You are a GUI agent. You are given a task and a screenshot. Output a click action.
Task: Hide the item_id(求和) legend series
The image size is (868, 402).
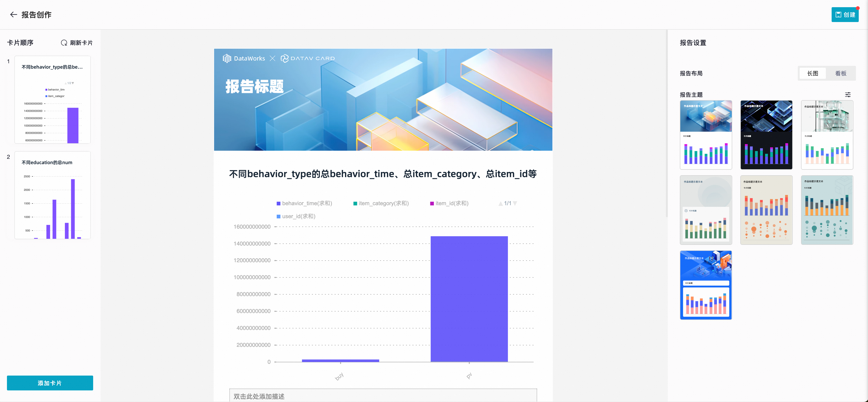pyautogui.click(x=449, y=203)
